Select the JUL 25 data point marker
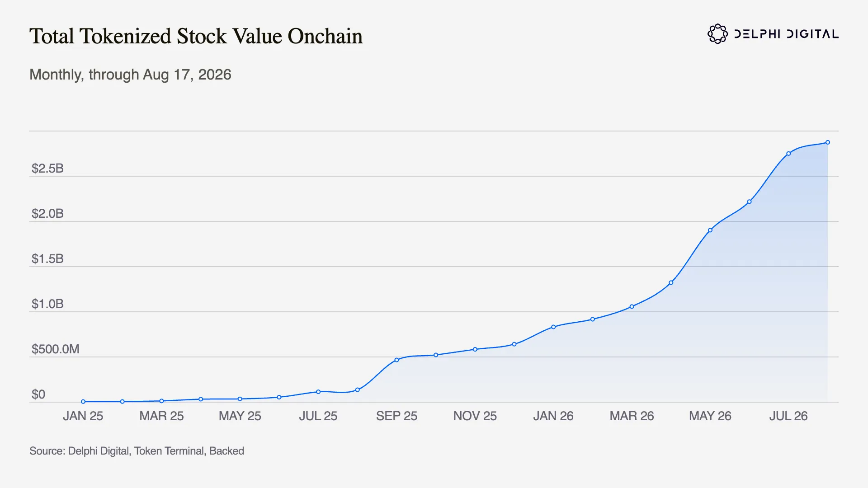Image resolution: width=868 pixels, height=488 pixels. (318, 392)
